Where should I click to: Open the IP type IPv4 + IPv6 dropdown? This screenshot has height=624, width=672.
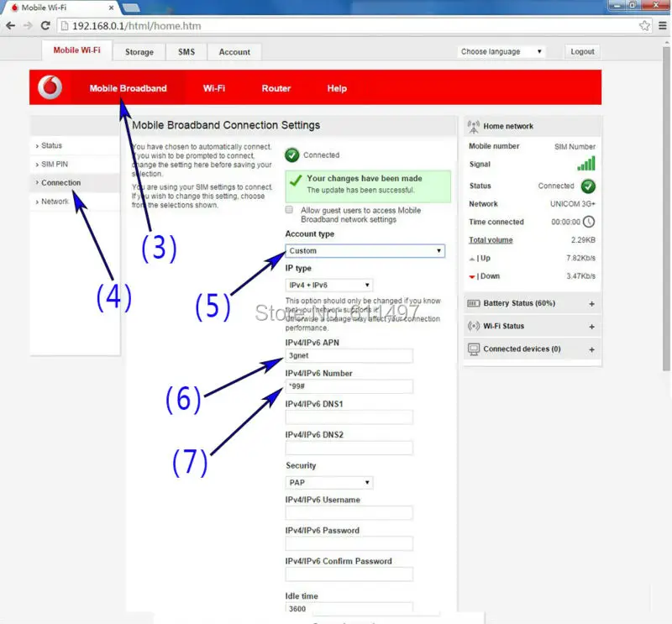[328, 285]
